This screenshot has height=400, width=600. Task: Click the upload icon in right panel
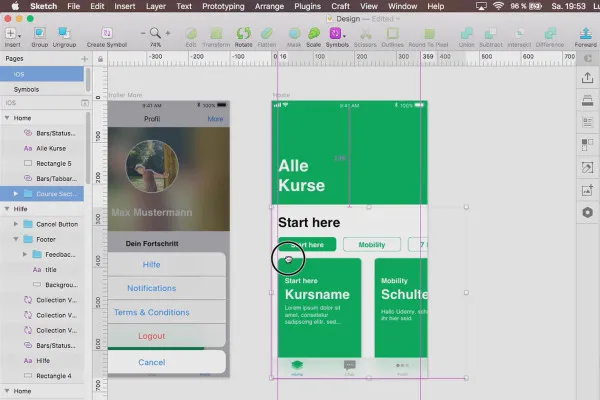[x=587, y=78]
